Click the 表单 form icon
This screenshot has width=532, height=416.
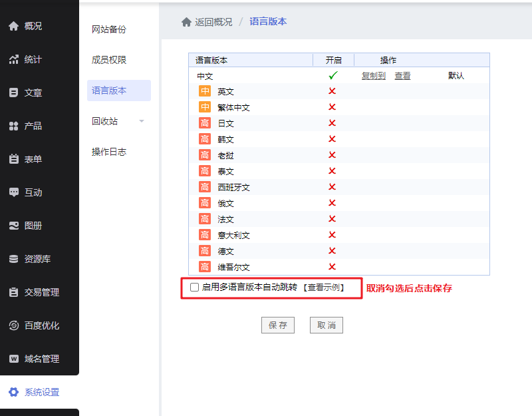point(13,159)
